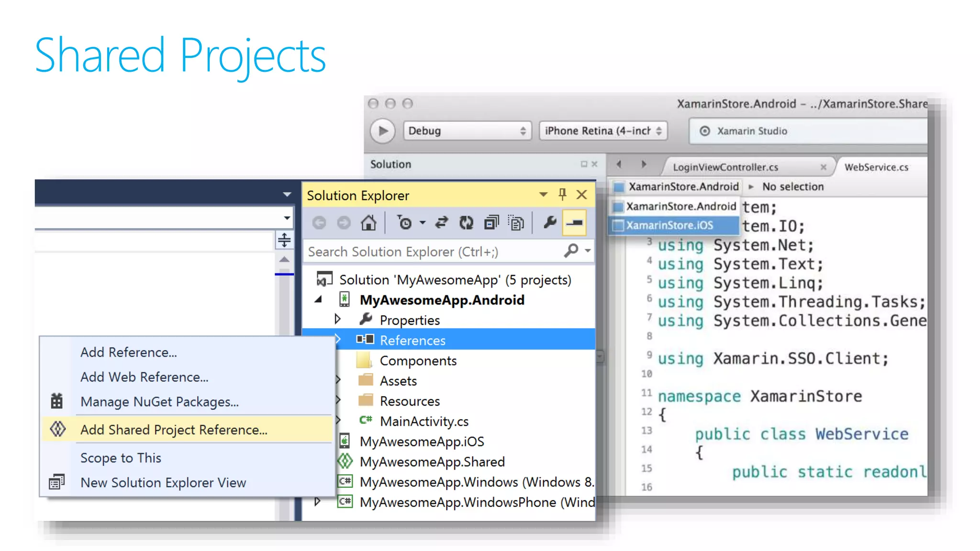The width and height of the screenshot is (980, 551).
Task: Select the Assets folder
Action: [398, 381]
